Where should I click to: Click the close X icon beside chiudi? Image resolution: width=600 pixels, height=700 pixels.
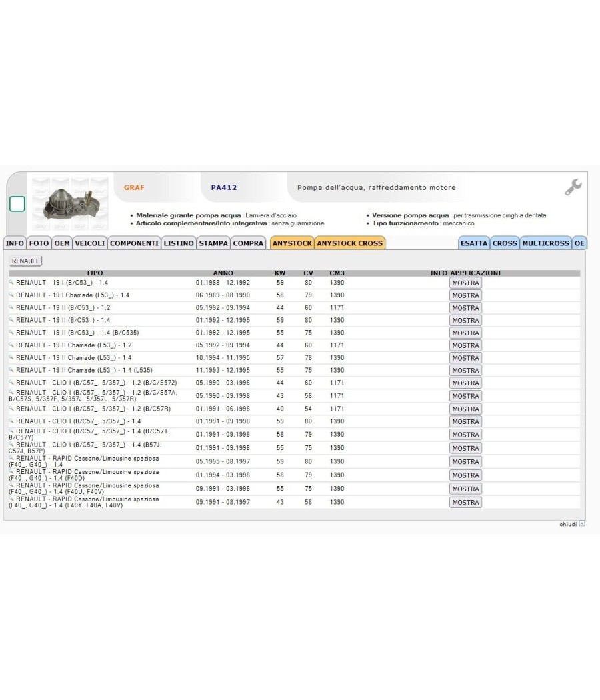pyautogui.click(x=582, y=523)
